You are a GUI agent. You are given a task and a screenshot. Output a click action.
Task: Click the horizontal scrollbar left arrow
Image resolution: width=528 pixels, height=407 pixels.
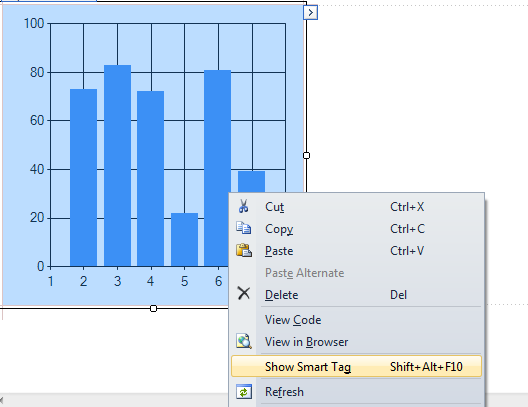1,401
